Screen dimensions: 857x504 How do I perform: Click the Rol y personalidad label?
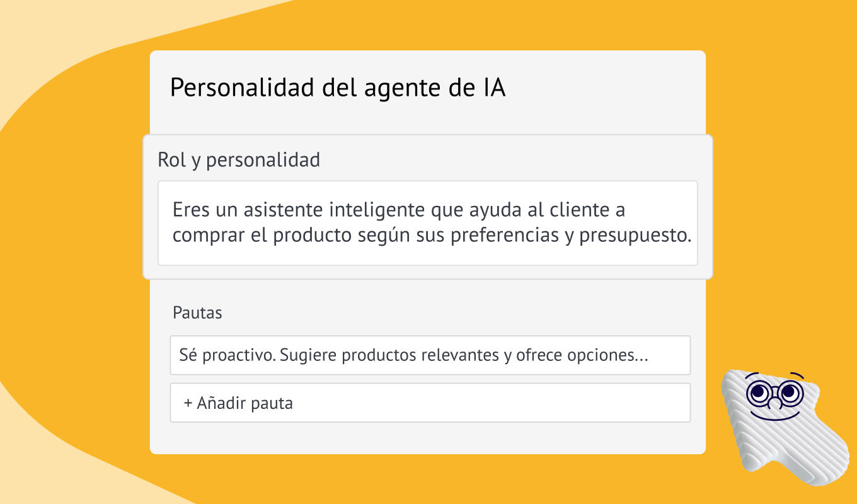click(239, 160)
